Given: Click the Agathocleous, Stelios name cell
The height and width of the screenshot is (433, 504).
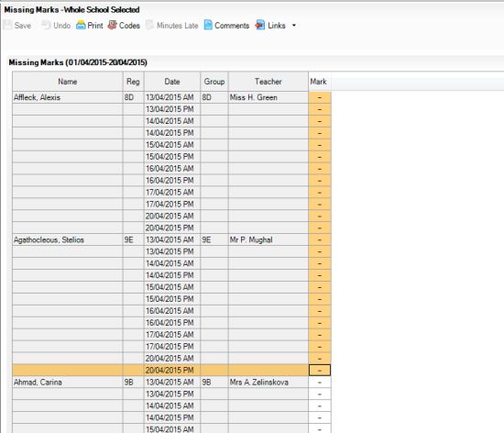Looking at the screenshot, I should tap(68, 240).
